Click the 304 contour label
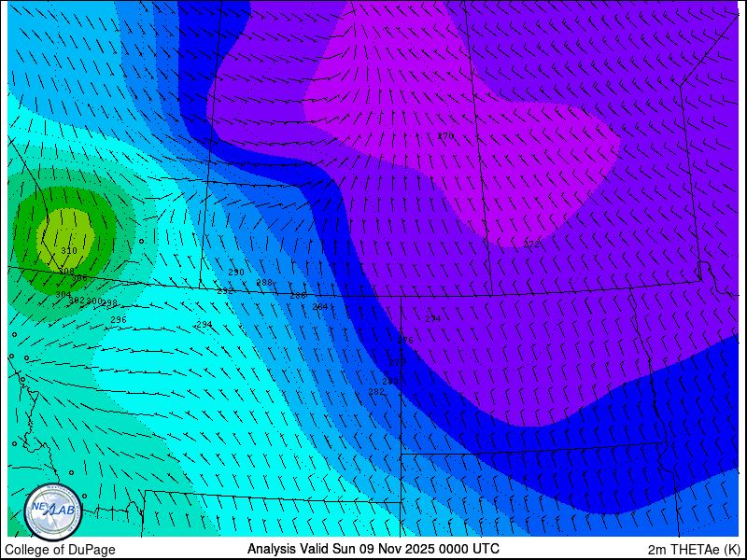747x560 pixels. [63, 294]
